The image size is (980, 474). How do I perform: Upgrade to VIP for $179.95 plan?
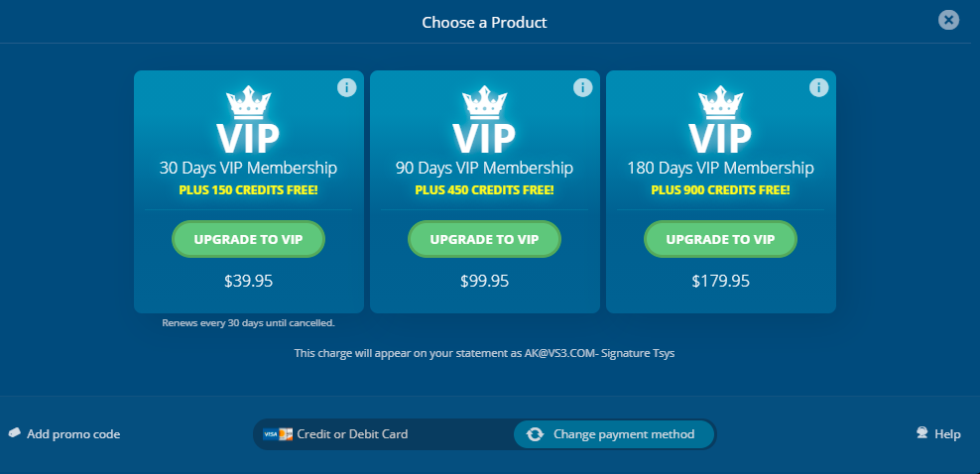pos(720,239)
